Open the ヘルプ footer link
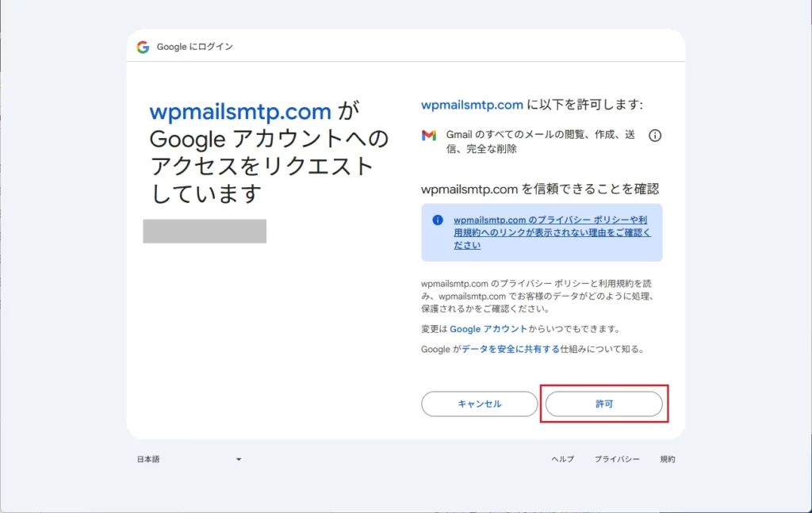812x513 pixels. (x=562, y=459)
